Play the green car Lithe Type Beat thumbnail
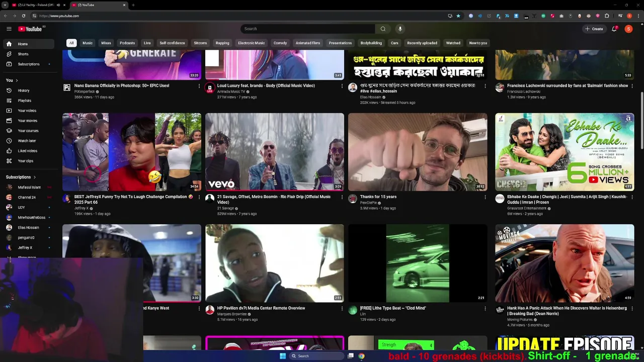 pos(418,263)
